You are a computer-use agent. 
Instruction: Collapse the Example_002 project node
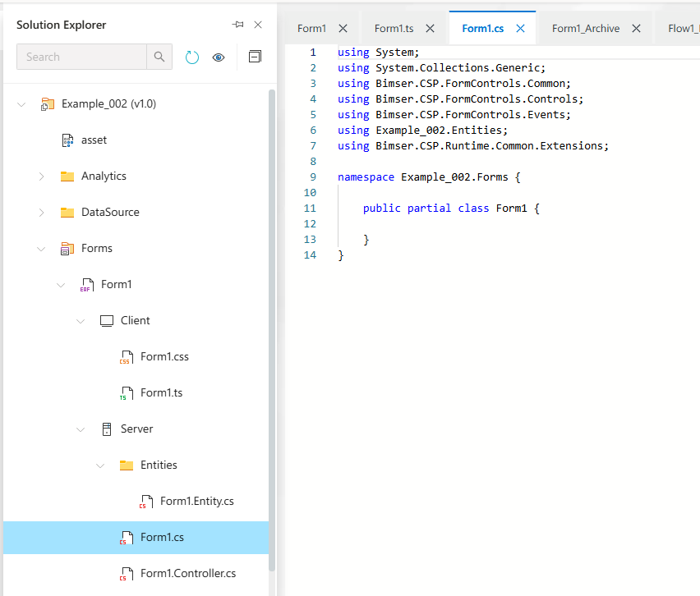pyautogui.click(x=21, y=104)
